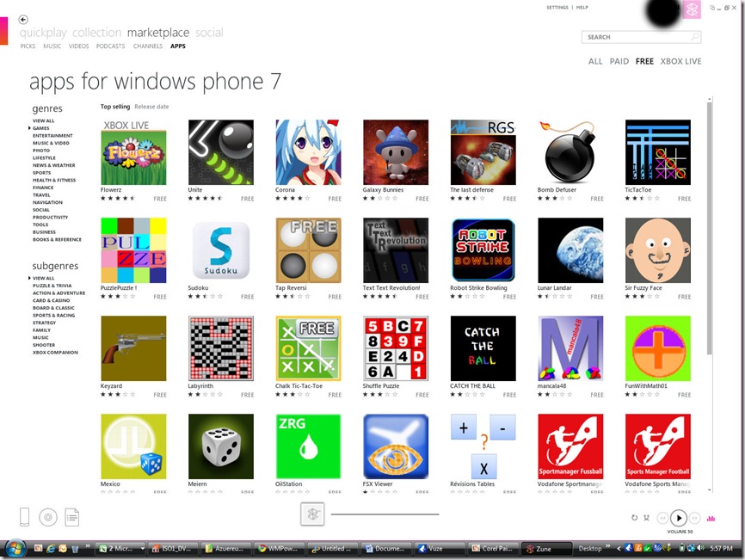Choose the PUZZLE & TRIVIA subgenre
The height and width of the screenshot is (560, 745).
click(52, 286)
